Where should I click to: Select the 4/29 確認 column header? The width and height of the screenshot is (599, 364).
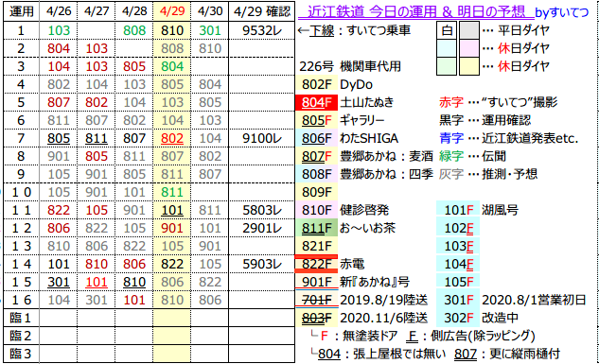pyautogui.click(x=262, y=11)
